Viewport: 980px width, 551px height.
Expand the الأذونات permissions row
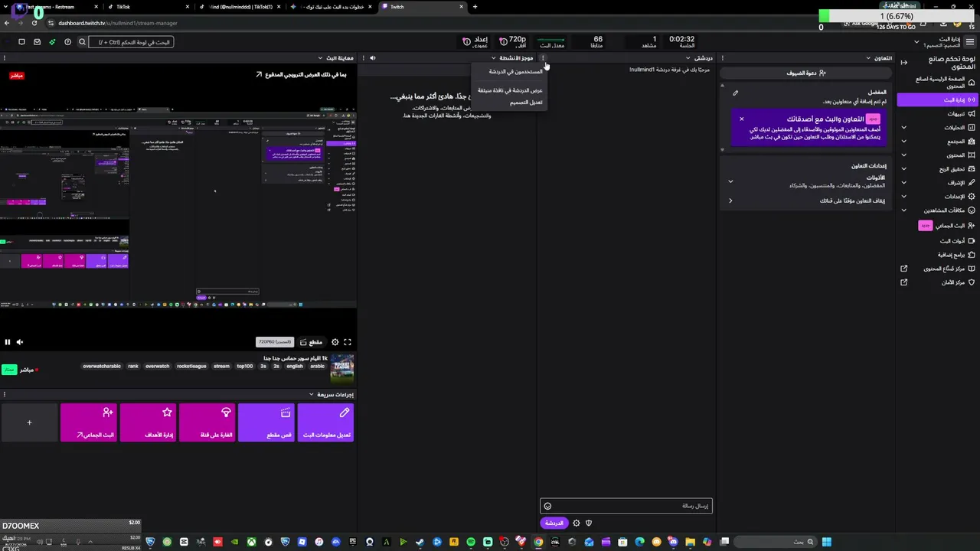pyautogui.click(x=806, y=181)
